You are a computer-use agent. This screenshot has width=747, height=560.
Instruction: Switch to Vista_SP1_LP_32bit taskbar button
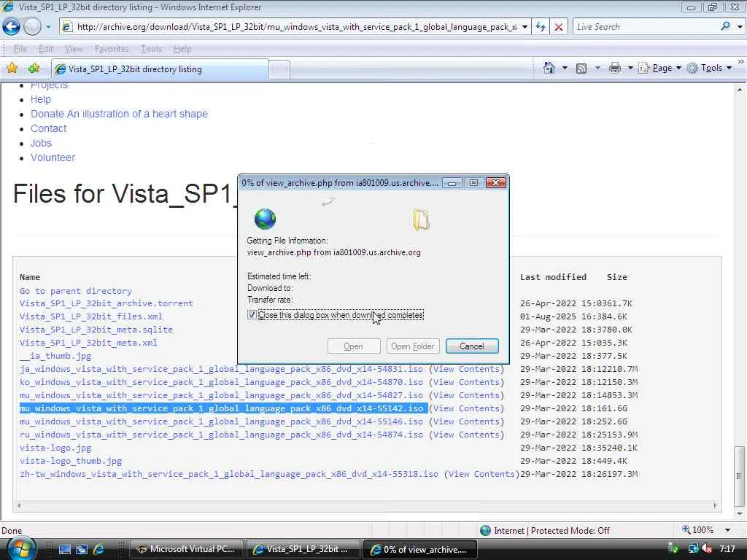click(303, 549)
